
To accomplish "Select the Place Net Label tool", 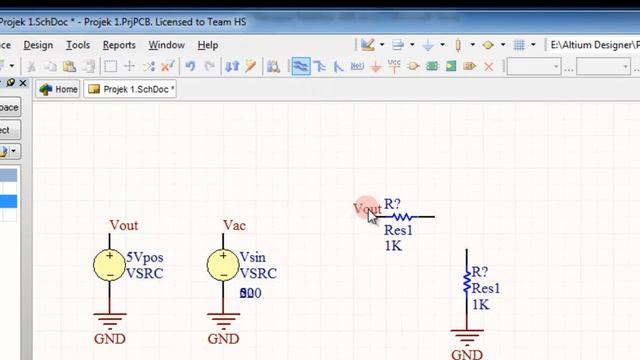I will (357, 67).
